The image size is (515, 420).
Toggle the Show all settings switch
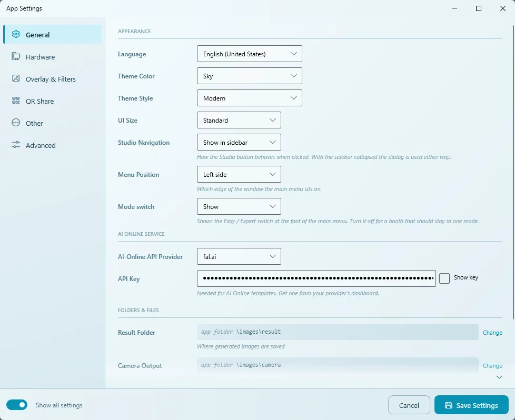(x=17, y=405)
